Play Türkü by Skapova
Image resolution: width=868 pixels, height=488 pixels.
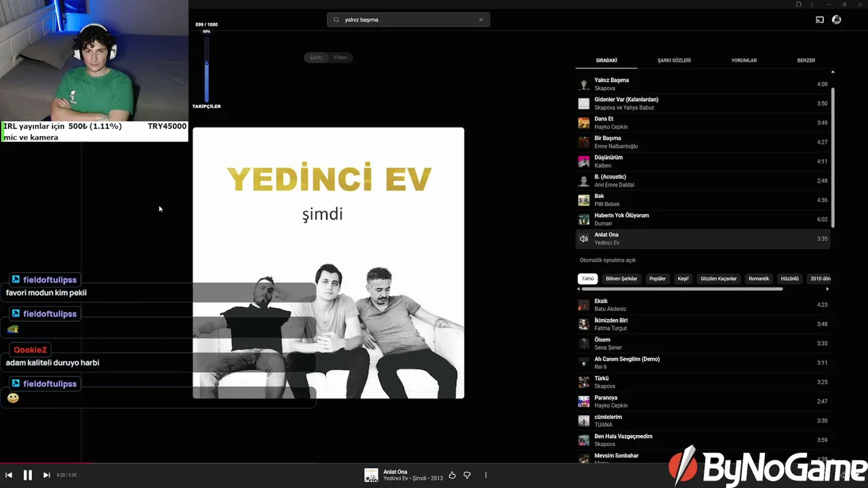[x=703, y=382]
